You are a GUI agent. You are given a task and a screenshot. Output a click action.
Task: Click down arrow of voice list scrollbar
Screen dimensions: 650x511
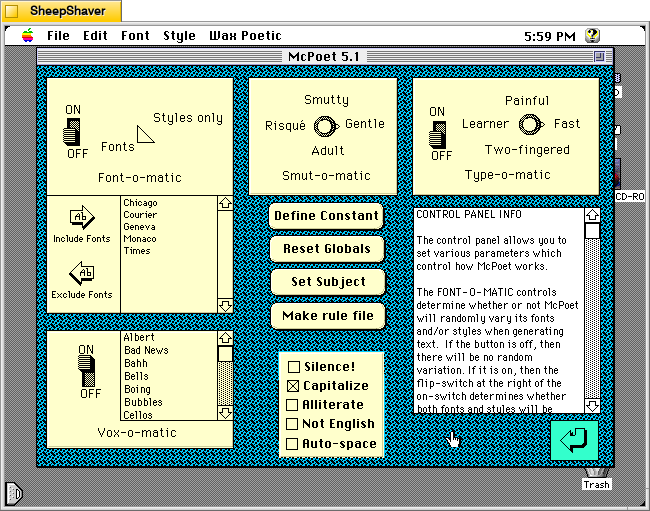(x=225, y=413)
